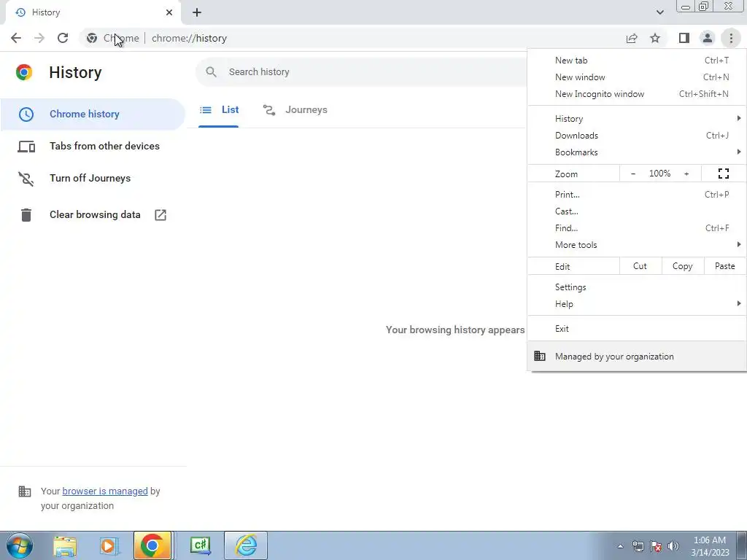Bookmark this tab with the star
747x560 pixels.
[655, 38]
